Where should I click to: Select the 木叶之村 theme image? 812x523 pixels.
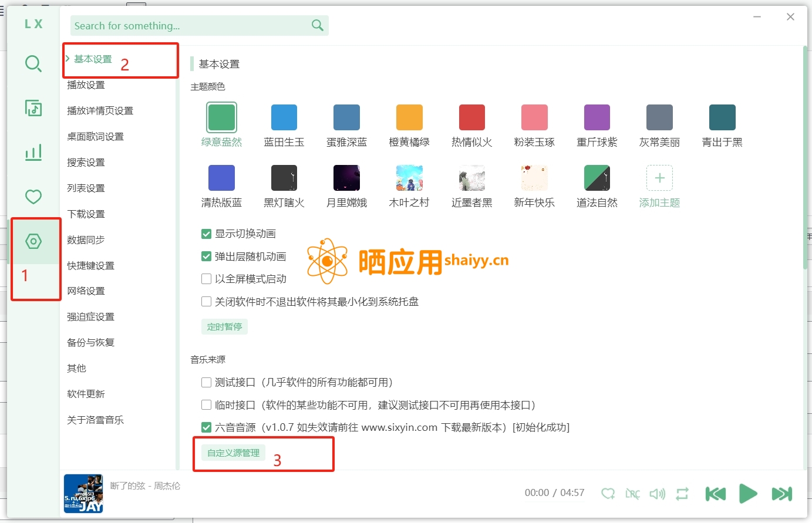pyautogui.click(x=409, y=178)
